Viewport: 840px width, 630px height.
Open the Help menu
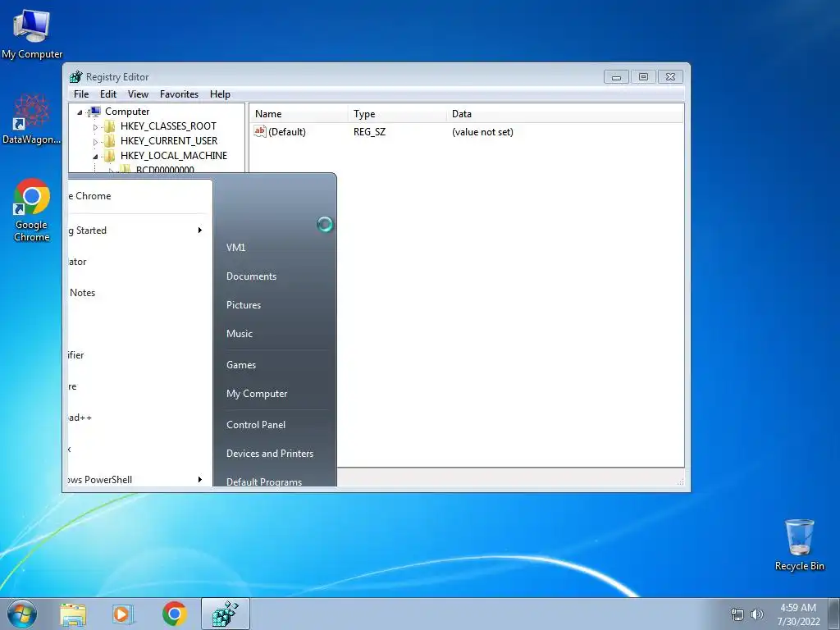coord(220,94)
